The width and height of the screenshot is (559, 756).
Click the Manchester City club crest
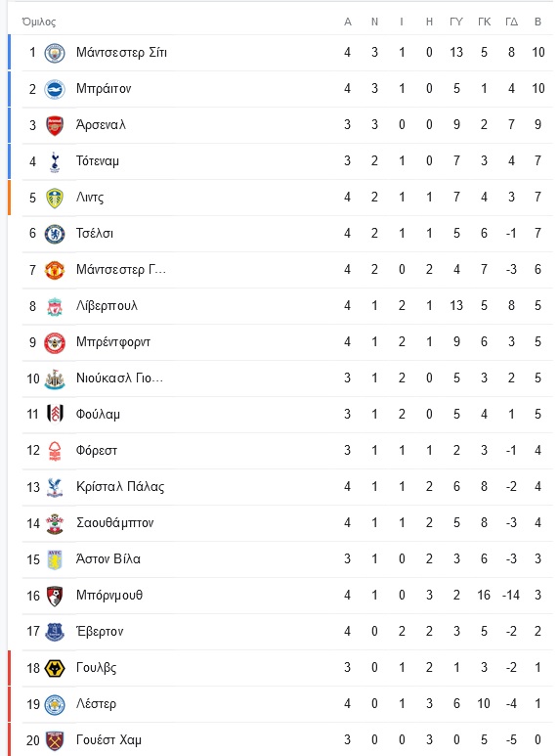[55, 53]
